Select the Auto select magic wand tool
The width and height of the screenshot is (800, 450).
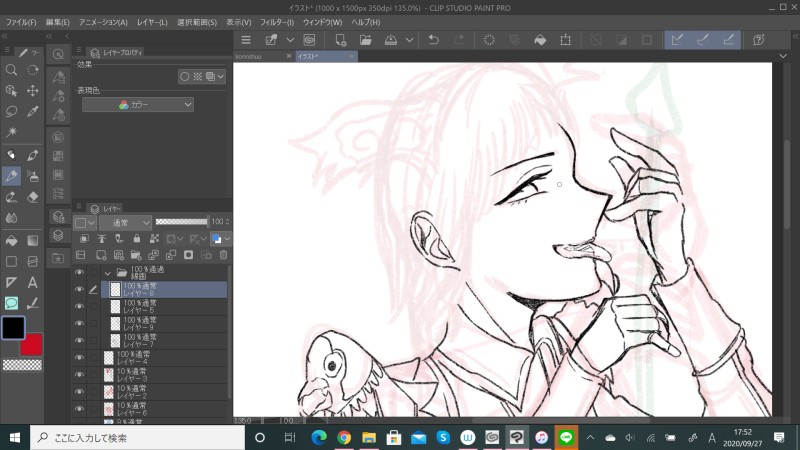tap(11, 132)
